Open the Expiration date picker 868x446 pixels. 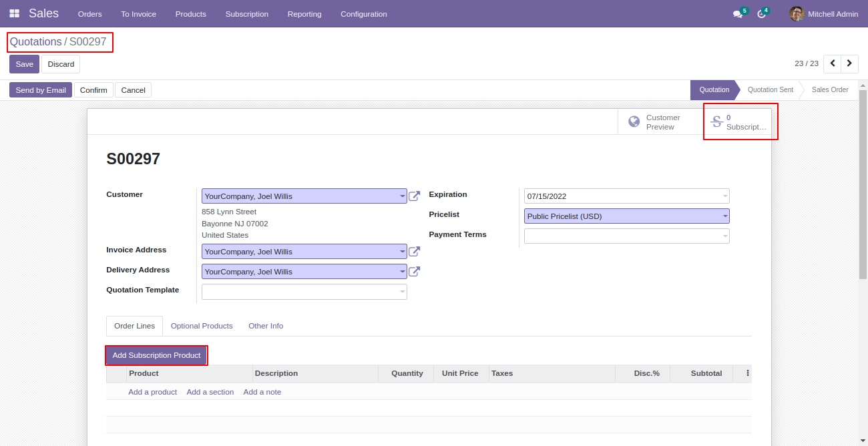tap(627, 196)
